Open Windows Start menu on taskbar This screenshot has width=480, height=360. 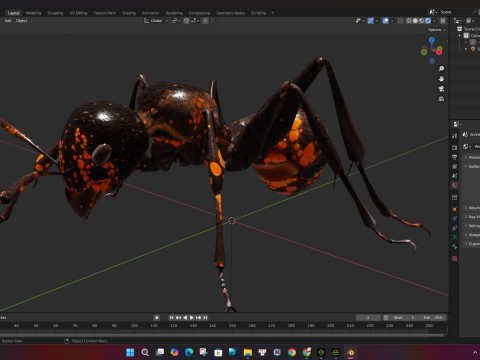(x=130, y=352)
